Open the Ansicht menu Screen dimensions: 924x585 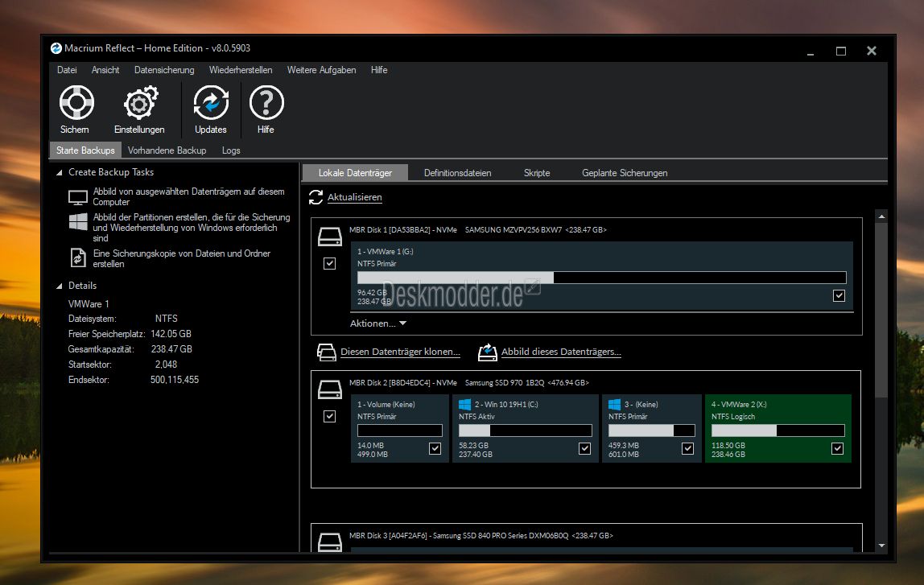pos(105,70)
